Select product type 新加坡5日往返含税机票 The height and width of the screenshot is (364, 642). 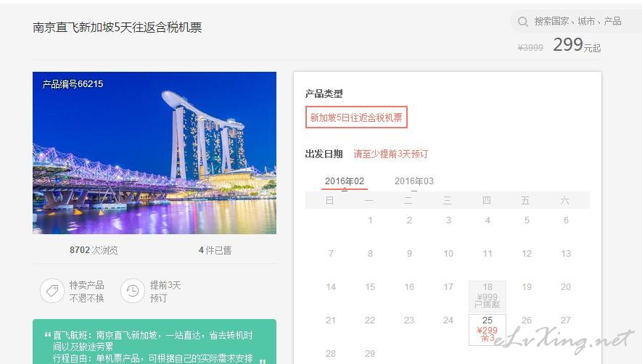pos(356,117)
